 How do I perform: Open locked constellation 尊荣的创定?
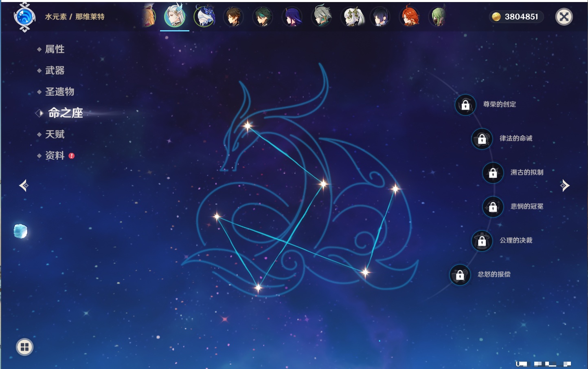tap(465, 105)
